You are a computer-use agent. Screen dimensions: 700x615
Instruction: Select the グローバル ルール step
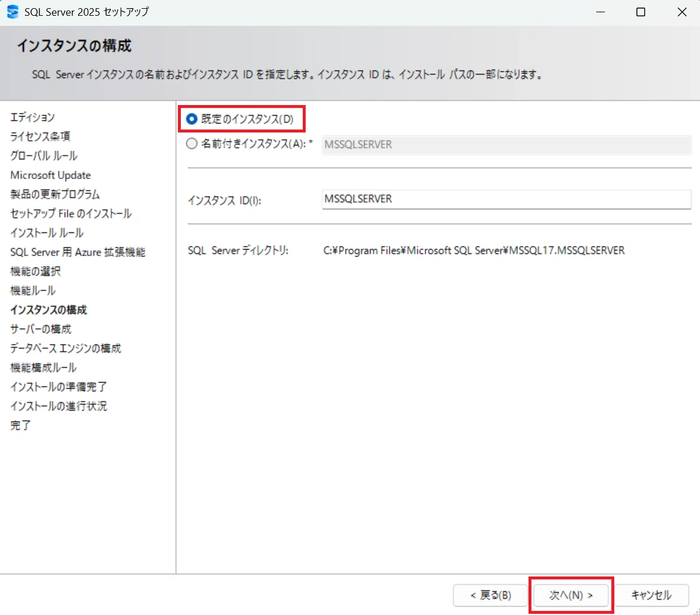(44, 156)
